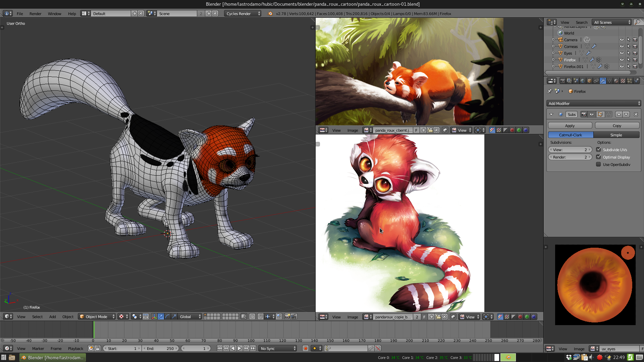
Task: Open the Render properties tab (camera icon)
Action: tap(562, 81)
